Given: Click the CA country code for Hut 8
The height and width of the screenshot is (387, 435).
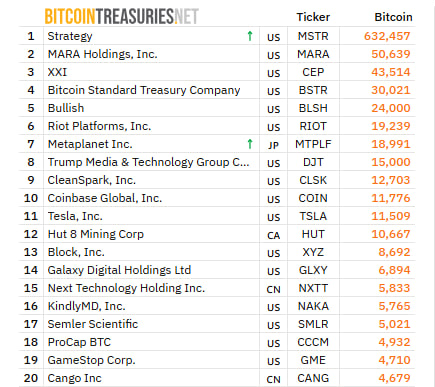Looking at the screenshot, I should [273, 235].
